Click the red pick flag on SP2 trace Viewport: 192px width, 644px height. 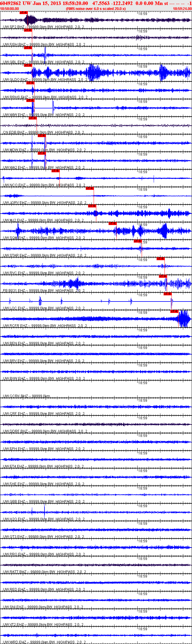pyautogui.click(x=23, y=13)
